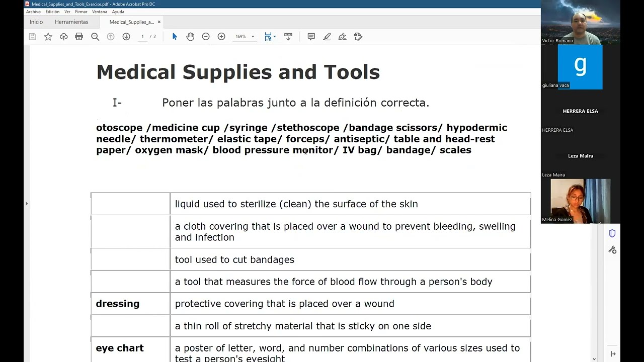Click the Save file icon
Viewport: 644px width, 362px height.
(x=32, y=37)
